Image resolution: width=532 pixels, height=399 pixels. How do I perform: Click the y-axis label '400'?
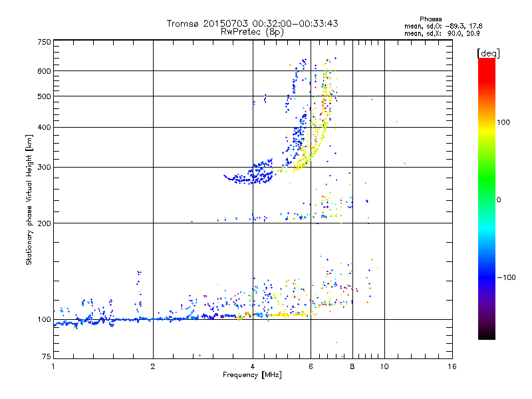click(x=44, y=127)
